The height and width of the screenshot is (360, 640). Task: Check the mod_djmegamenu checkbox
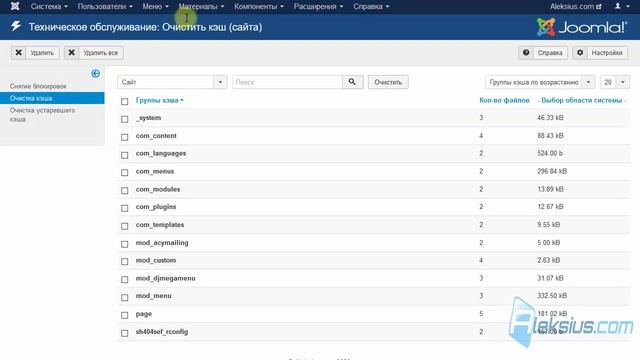click(x=124, y=280)
